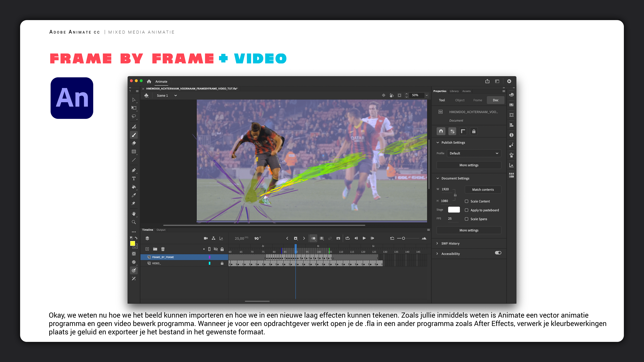Click the Onion Skin timeline button
Image resolution: width=644 pixels, height=362 pixels.
coord(313,238)
